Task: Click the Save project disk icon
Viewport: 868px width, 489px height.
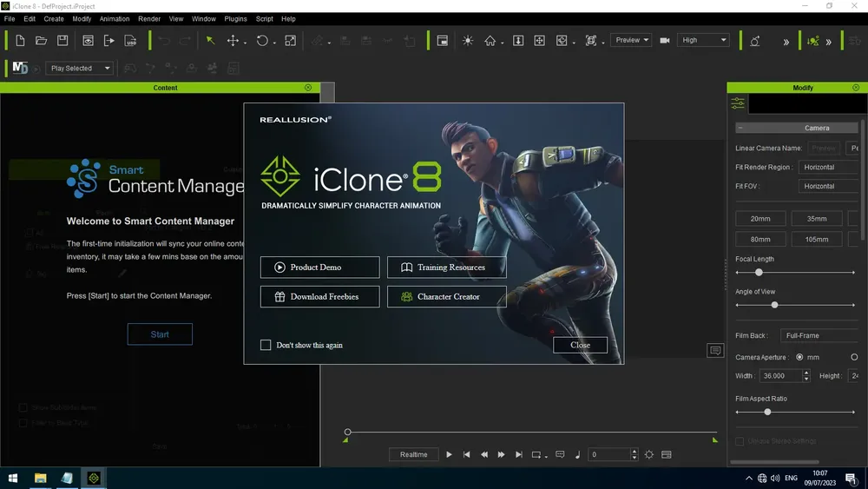Action: click(62, 41)
